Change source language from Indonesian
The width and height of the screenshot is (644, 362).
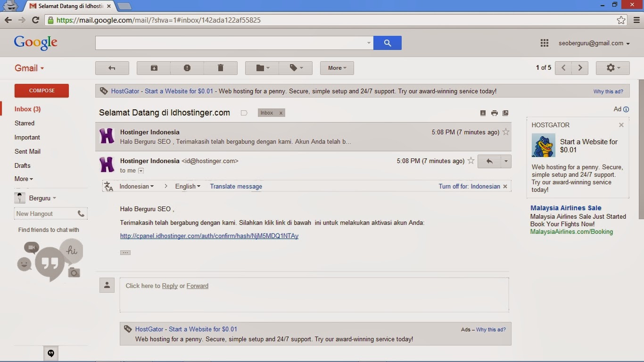(137, 186)
